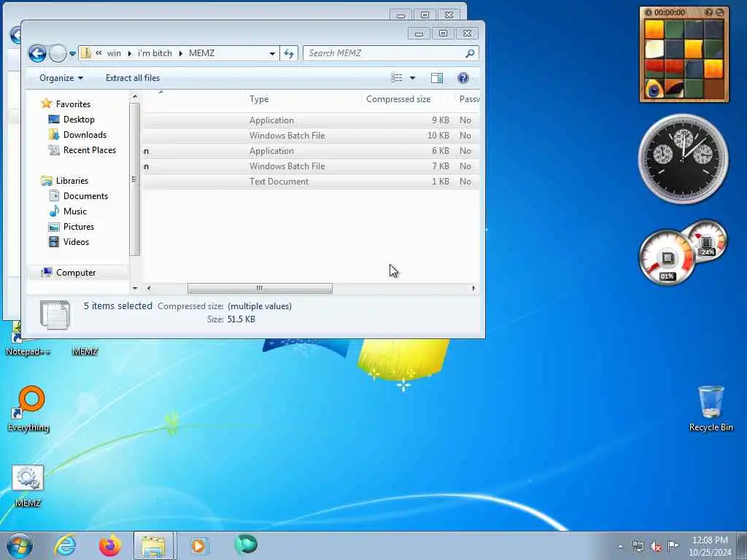Select the Everything desktop shortcut
This screenshot has width=747, height=560.
pos(28,408)
